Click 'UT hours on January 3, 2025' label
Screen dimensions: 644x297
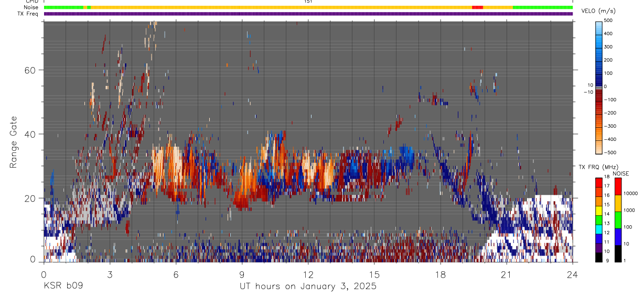[308, 287]
